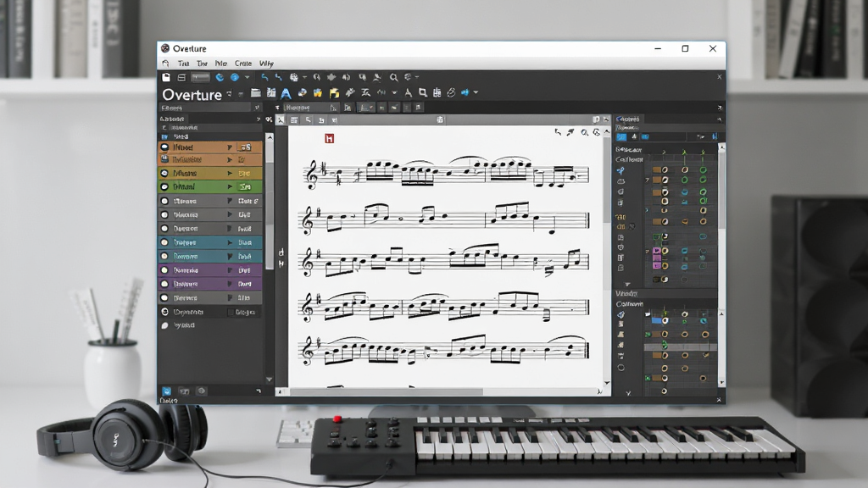Screen dimensions: 868x488
Task: Expand the down arrow below right panel icons
Action: pos(627,285)
